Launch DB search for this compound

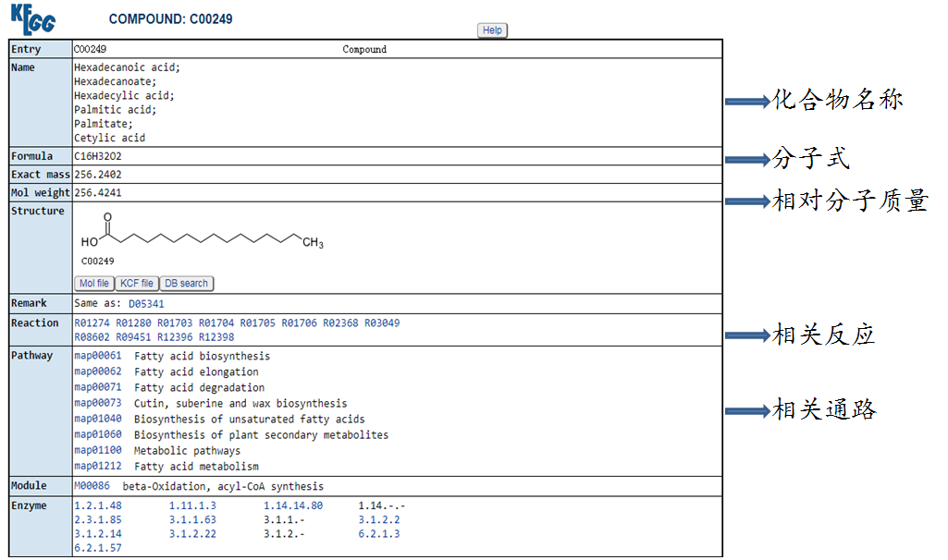click(x=187, y=284)
